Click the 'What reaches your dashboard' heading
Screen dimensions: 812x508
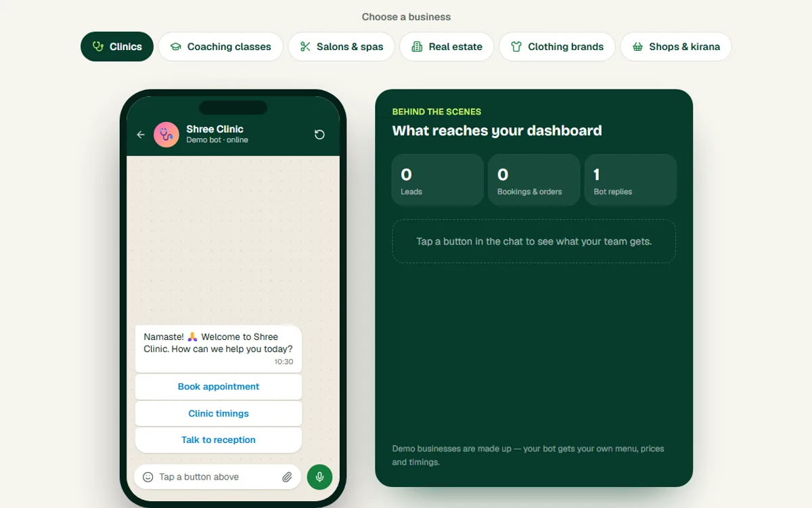(x=497, y=131)
